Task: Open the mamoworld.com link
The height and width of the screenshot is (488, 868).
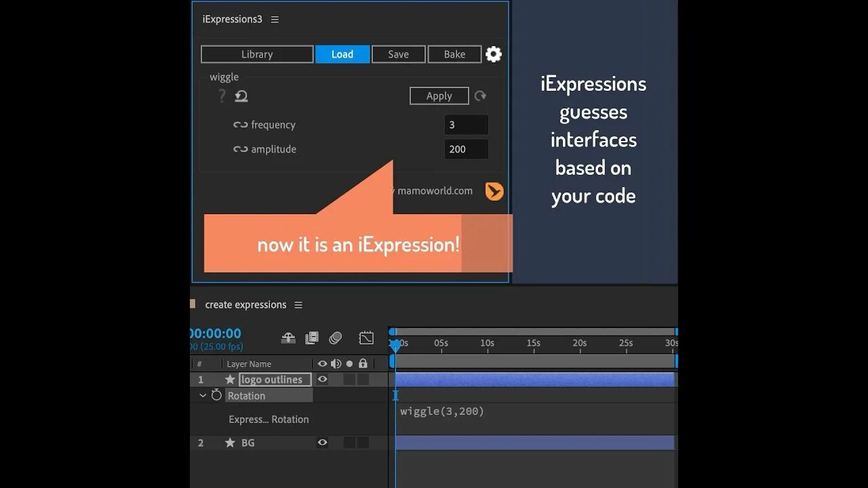Action: (x=435, y=191)
